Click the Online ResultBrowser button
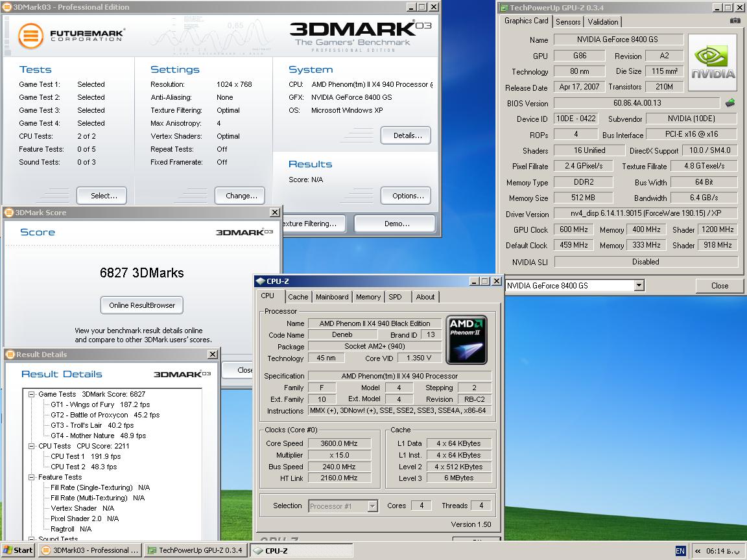The width and height of the screenshot is (747, 560). coord(142,305)
